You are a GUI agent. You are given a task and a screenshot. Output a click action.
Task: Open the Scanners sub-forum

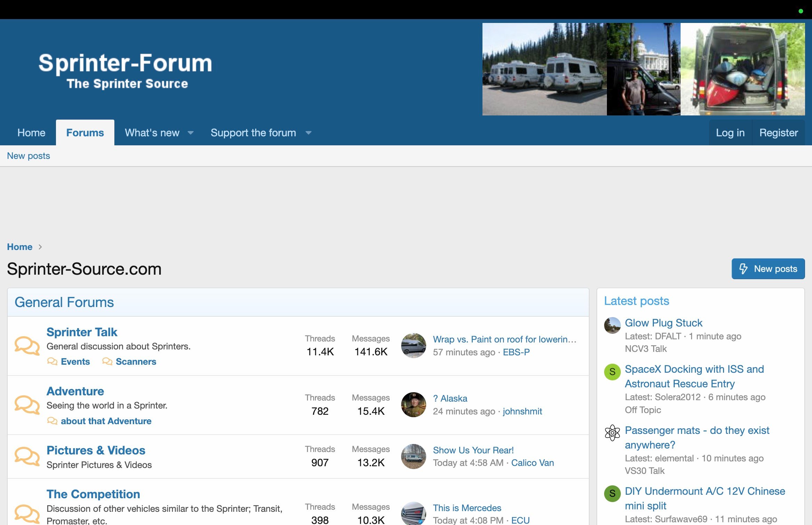pos(136,362)
